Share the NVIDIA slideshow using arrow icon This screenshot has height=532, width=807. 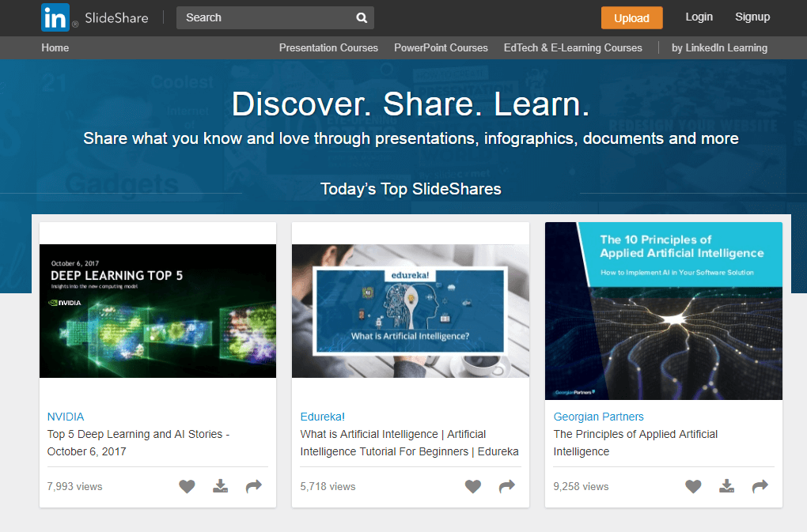click(x=254, y=486)
